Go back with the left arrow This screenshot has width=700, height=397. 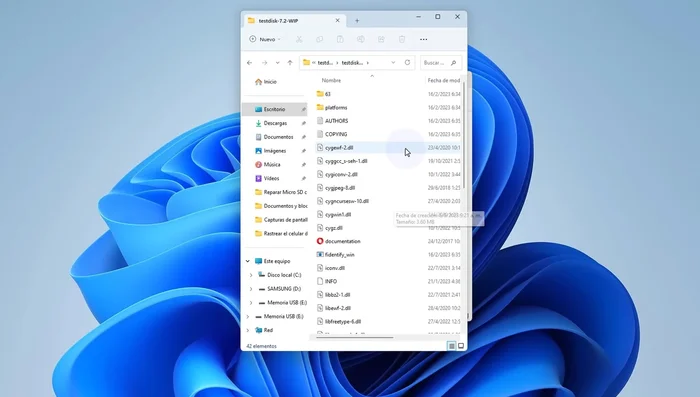250,63
